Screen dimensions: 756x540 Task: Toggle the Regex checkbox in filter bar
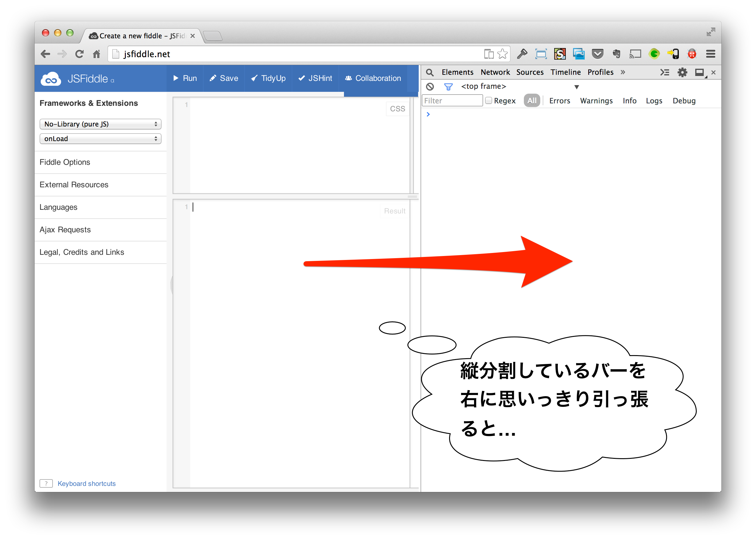[488, 101]
